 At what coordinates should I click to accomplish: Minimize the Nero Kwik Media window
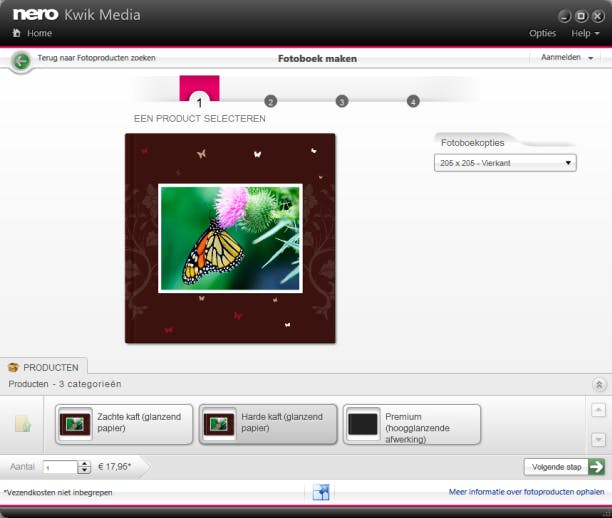tap(564, 16)
